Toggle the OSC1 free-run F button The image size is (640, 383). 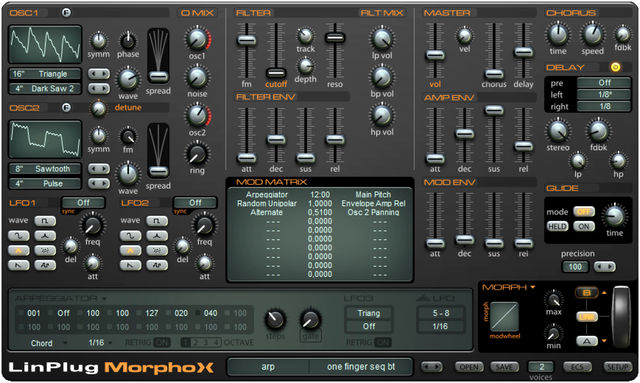(66, 13)
